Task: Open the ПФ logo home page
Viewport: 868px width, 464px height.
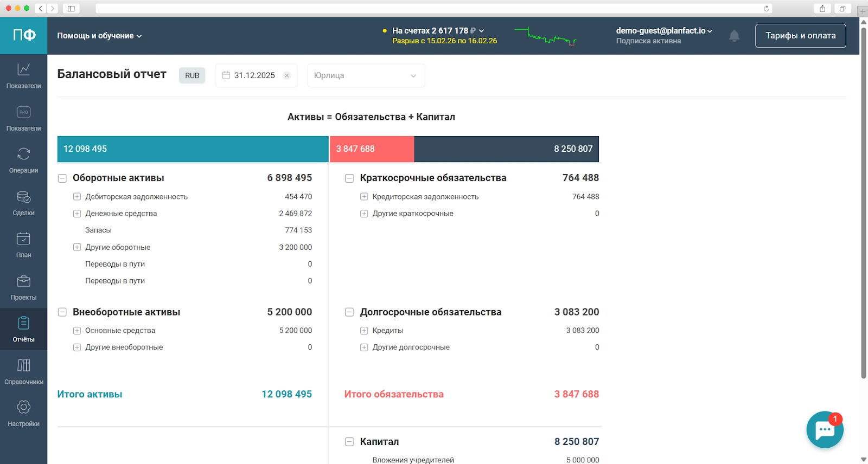Action: point(24,35)
